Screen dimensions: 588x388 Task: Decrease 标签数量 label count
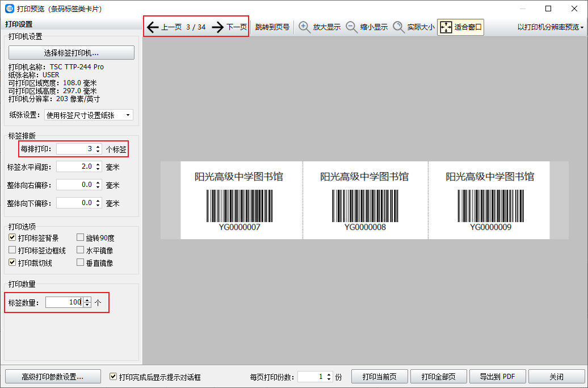[x=87, y=304]
